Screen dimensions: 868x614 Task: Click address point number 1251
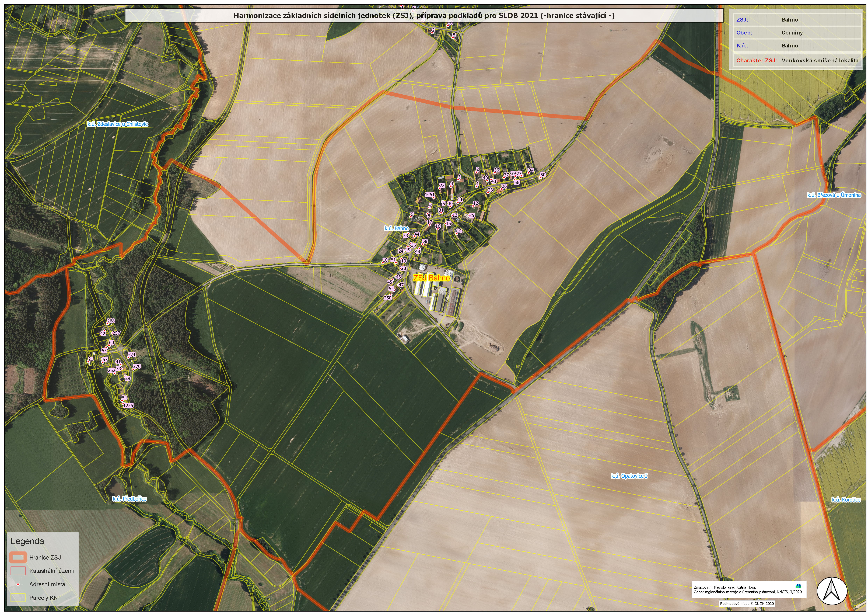(x=430, y=195)
